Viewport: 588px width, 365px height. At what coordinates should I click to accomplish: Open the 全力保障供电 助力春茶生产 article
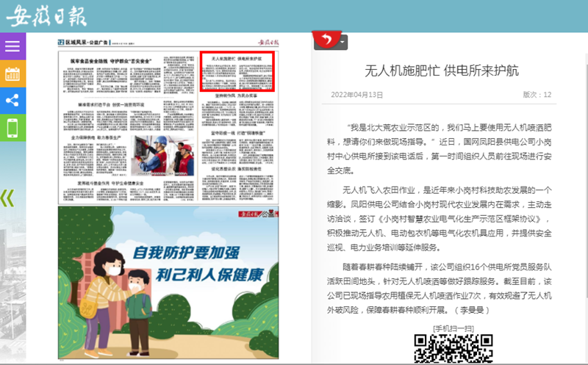point(96,138)
